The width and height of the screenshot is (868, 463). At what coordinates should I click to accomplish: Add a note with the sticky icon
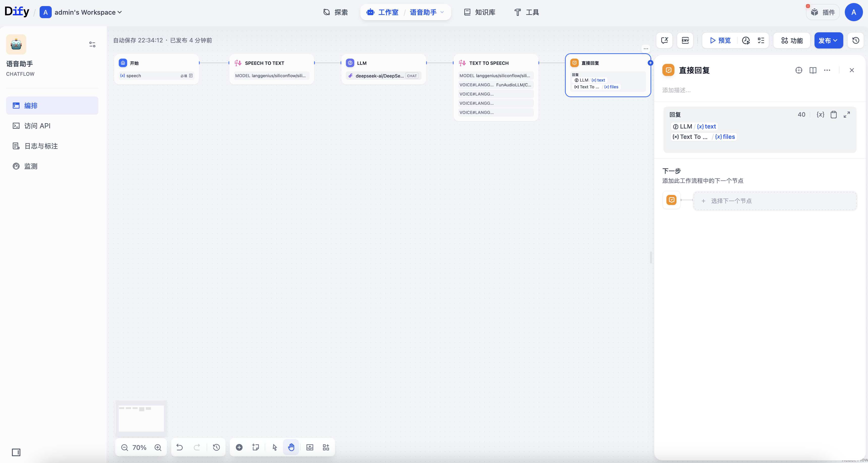(255, 447)
